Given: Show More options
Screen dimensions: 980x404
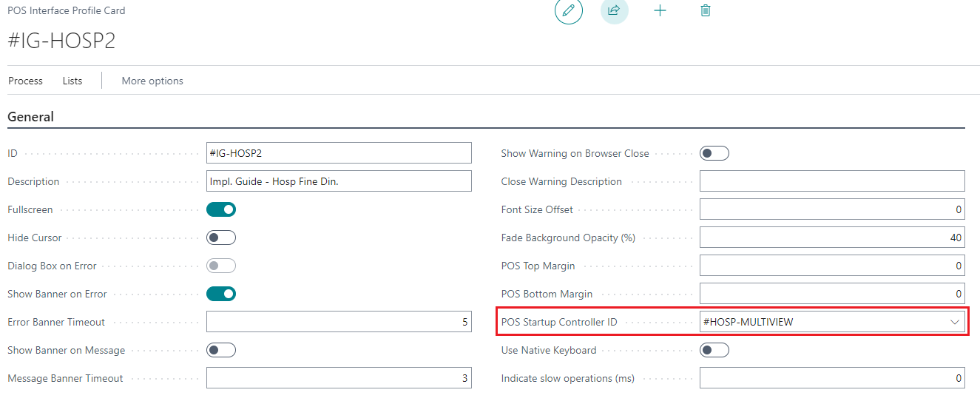Looking at the screenshot, I should 152,81.
